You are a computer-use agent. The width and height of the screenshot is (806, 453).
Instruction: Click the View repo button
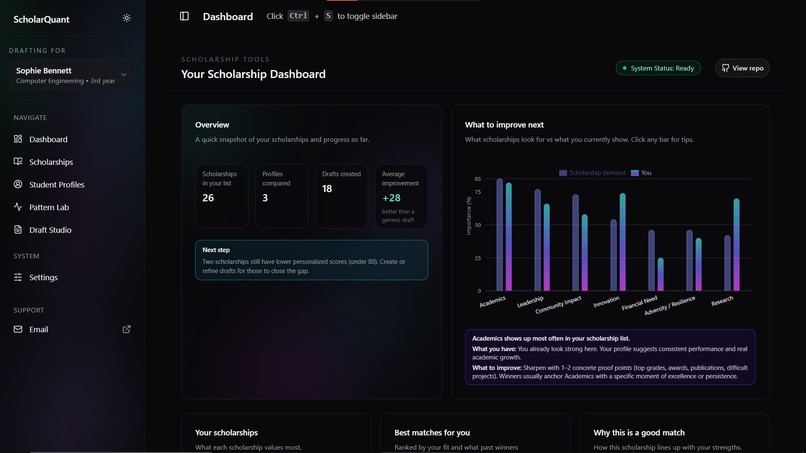click(742, 68)
